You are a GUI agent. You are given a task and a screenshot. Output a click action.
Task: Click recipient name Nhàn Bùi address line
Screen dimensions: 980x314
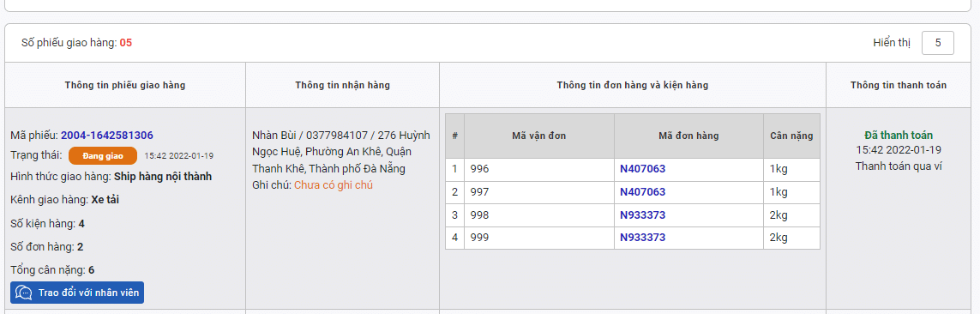(x=340, y=135)
